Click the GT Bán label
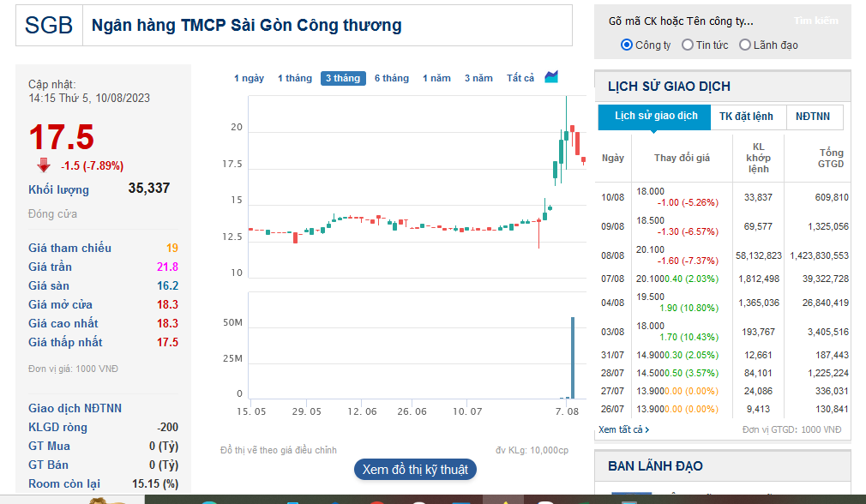Viewport: 866px width, 504px height. 48,465
